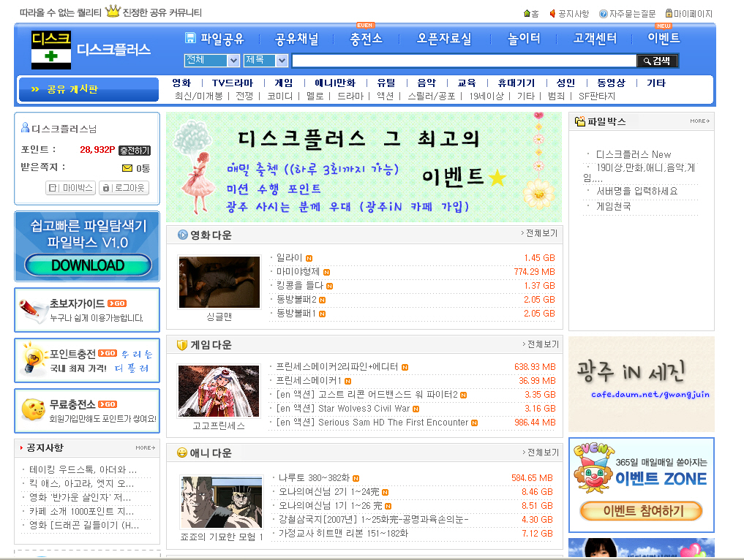Screen dimensions: 744x560
Task: Click the pencil icon in 초보자가이드 banner
Action: tap(33, 311)
